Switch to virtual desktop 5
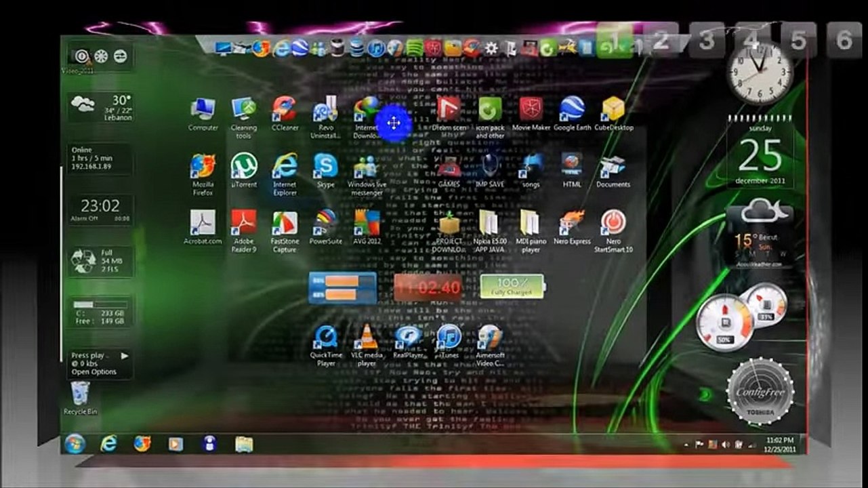The image size is (868, 488). (798, 39)
